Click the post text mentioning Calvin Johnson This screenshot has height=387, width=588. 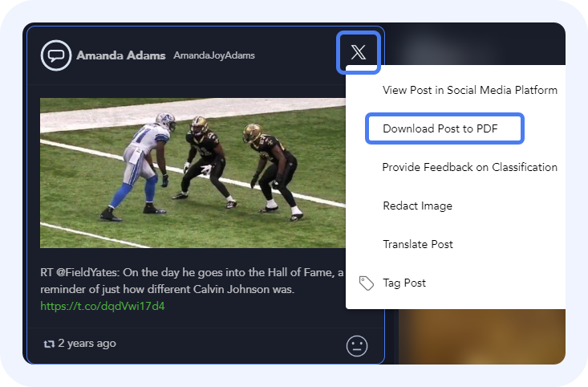192,281
